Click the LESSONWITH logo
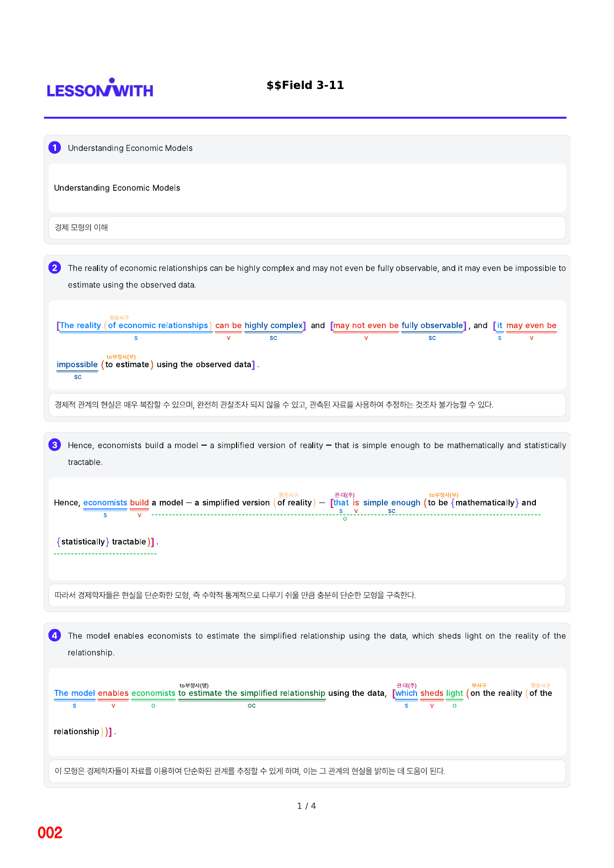The height and width of the screenshot is (868, 614). point(100,88)
